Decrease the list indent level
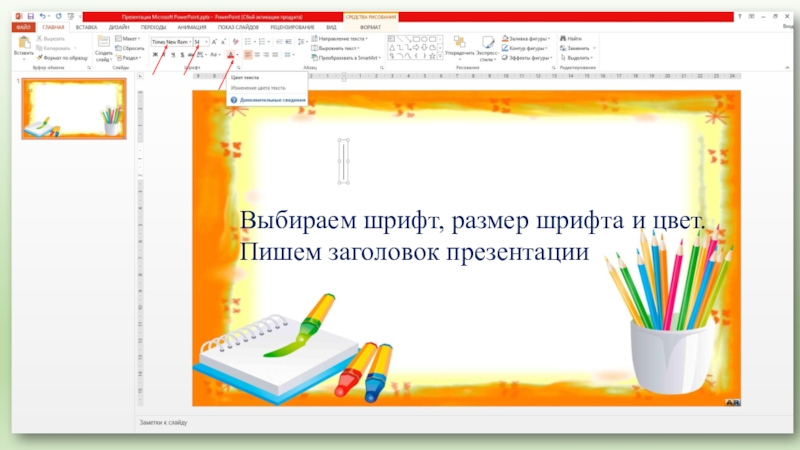The height and width of the screenshot is (450, 800). point(279,42)
